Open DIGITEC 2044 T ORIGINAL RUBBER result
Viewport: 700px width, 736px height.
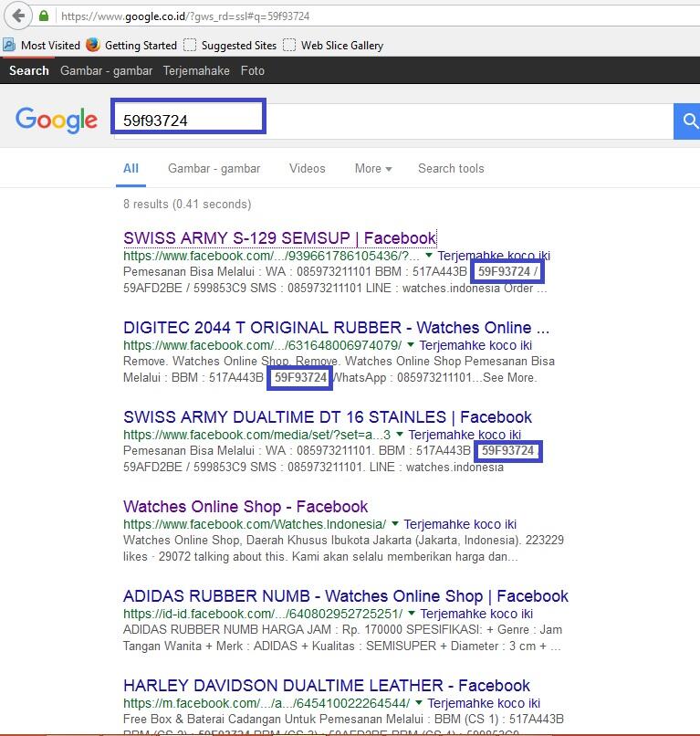[x=336, y=328]
